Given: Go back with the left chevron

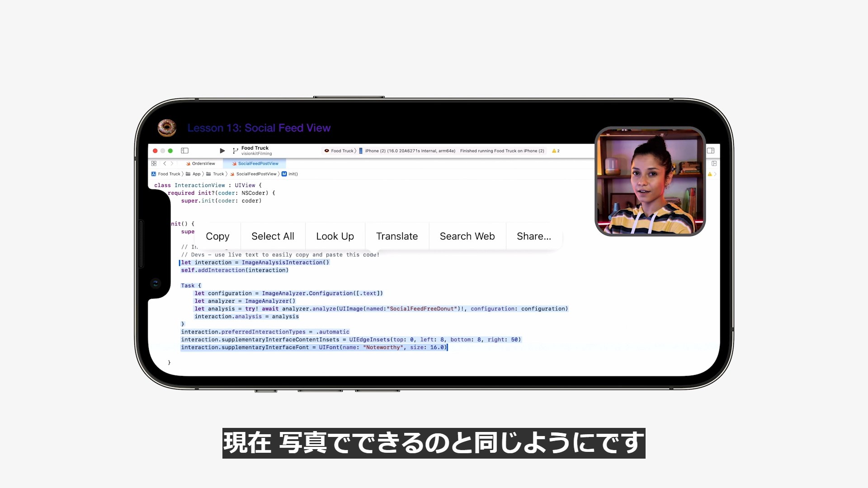Looking at the screenshot, I should coord(165,164).
